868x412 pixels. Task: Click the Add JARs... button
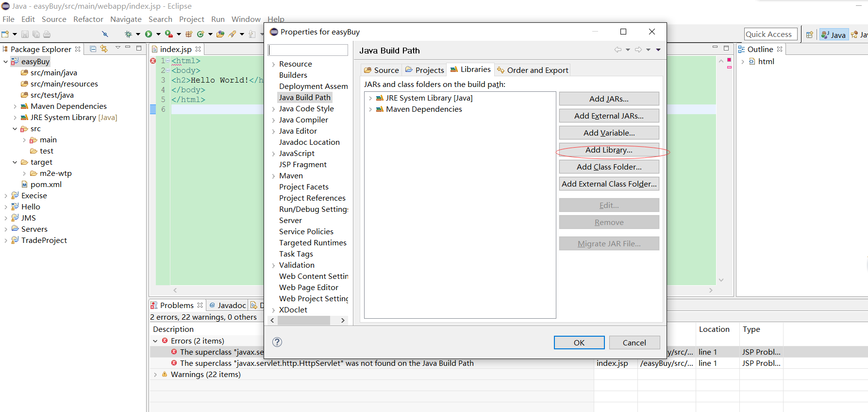609,99
